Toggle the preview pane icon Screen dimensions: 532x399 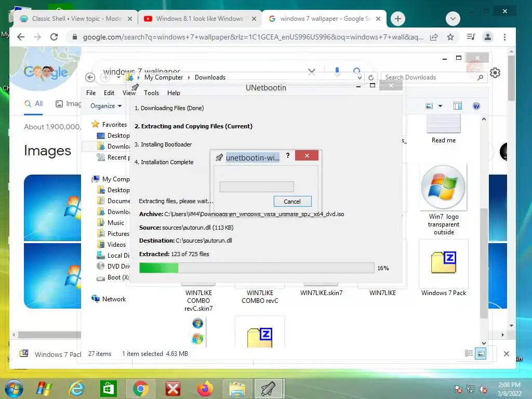pos(457,106)
